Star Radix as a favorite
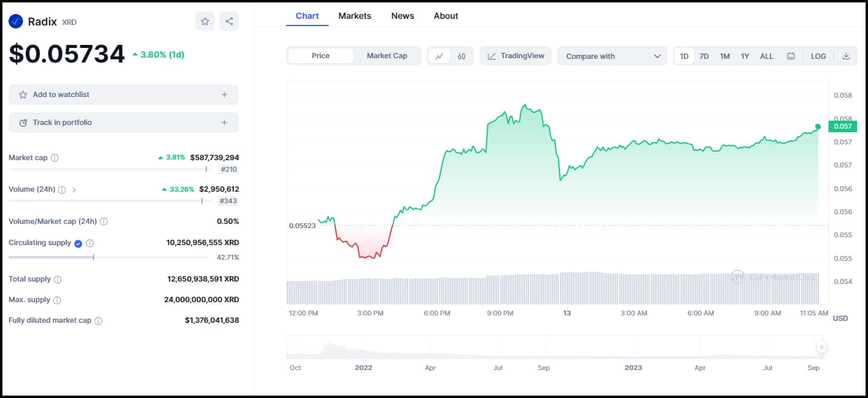The height and width of the screenshot is (398, 868). coord(205,21)
